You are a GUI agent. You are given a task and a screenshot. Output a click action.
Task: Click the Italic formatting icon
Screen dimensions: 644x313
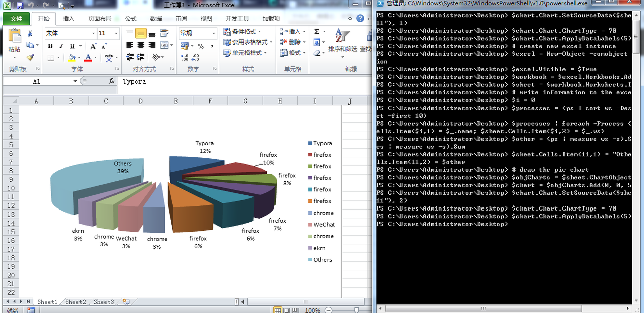61,46
